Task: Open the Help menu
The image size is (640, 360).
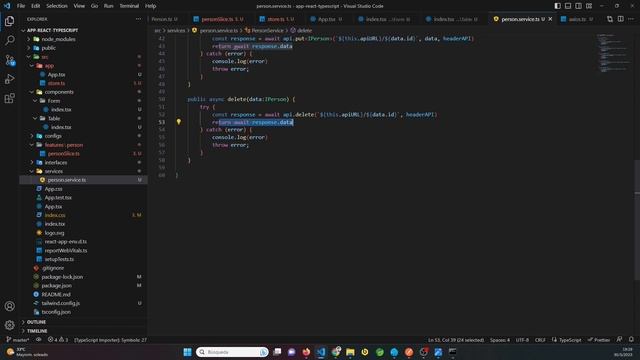Action: coord(151,6)
